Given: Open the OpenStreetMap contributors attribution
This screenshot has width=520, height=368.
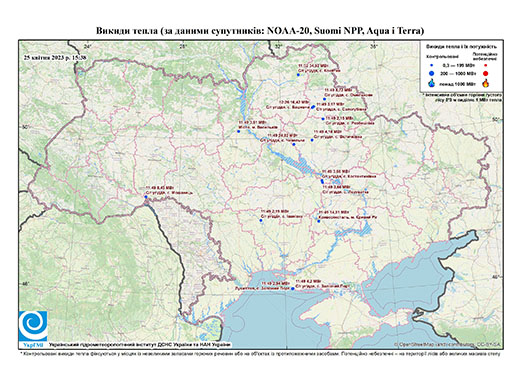Looking at the screenshot, I should click(448, 344).
